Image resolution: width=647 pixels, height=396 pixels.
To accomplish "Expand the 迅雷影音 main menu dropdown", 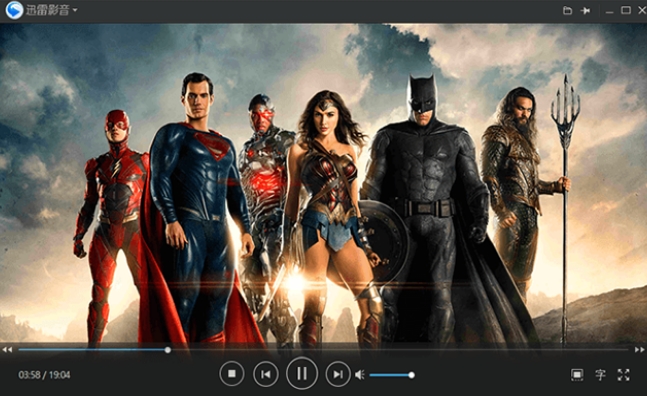I will pos(75,9).
